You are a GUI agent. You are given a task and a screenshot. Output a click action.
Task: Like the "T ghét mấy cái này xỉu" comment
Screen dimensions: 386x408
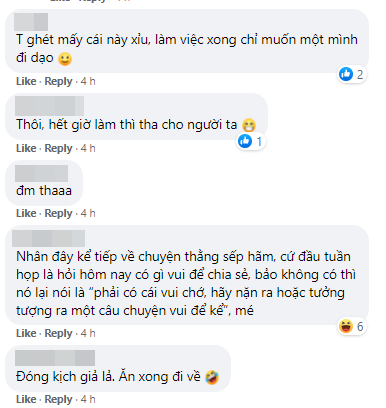click(x=26, y=81)
